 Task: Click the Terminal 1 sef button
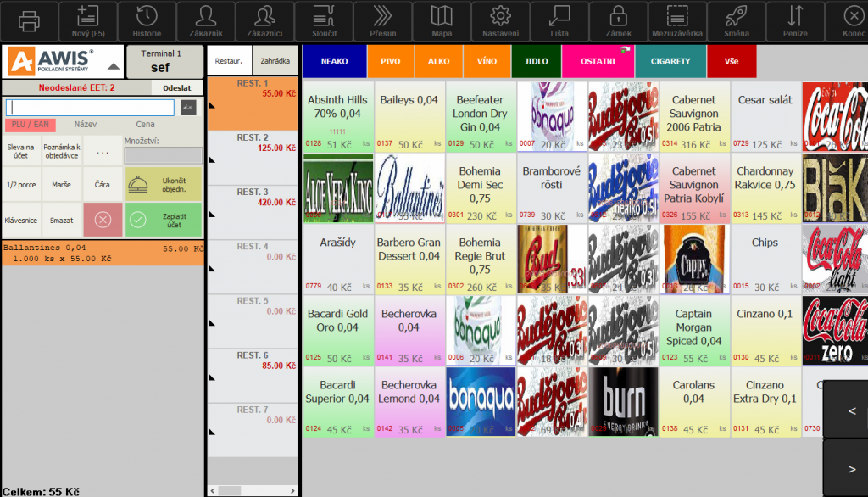tap(164, 62)
